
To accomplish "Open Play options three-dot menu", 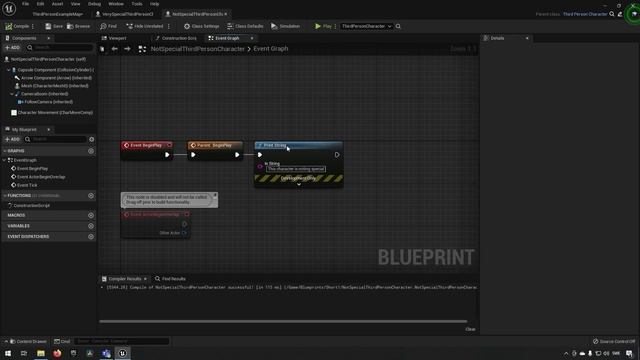I will [x=336, y=26].
